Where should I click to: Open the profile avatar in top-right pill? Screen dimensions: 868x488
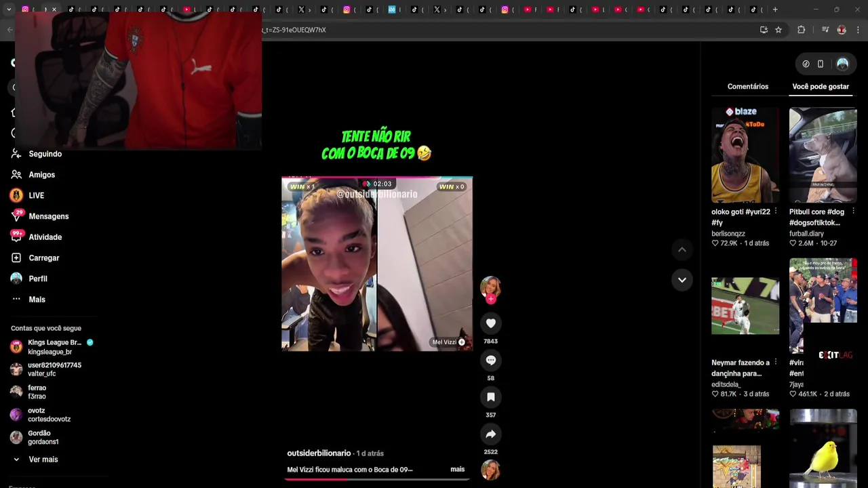click(842, 64)
